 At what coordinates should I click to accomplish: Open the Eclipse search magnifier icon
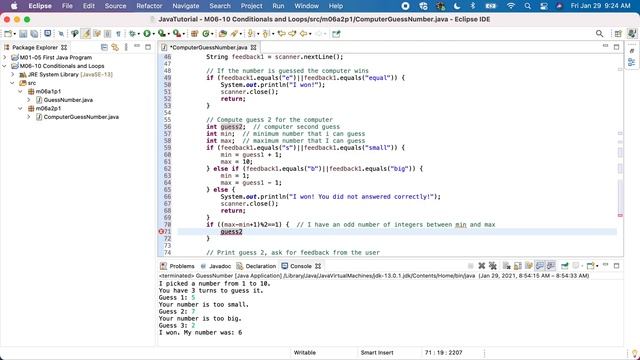(x=599, y=34)
